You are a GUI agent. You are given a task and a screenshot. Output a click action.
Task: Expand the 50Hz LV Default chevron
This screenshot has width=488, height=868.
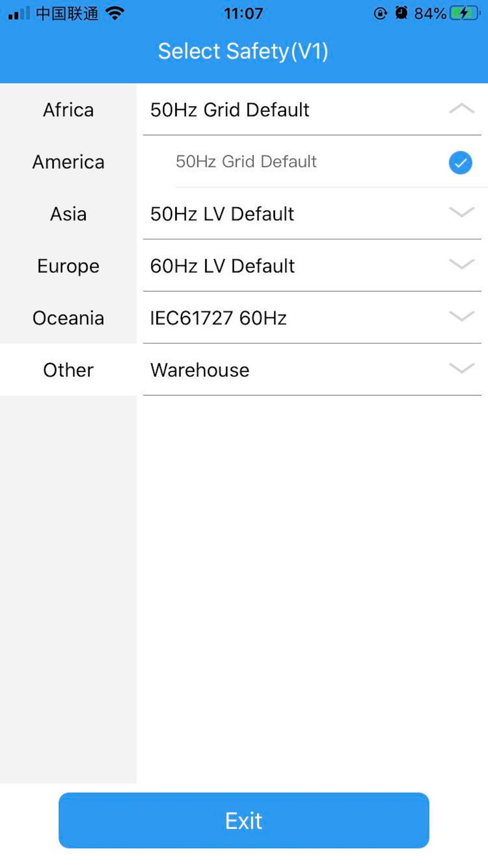click(461, 212)
